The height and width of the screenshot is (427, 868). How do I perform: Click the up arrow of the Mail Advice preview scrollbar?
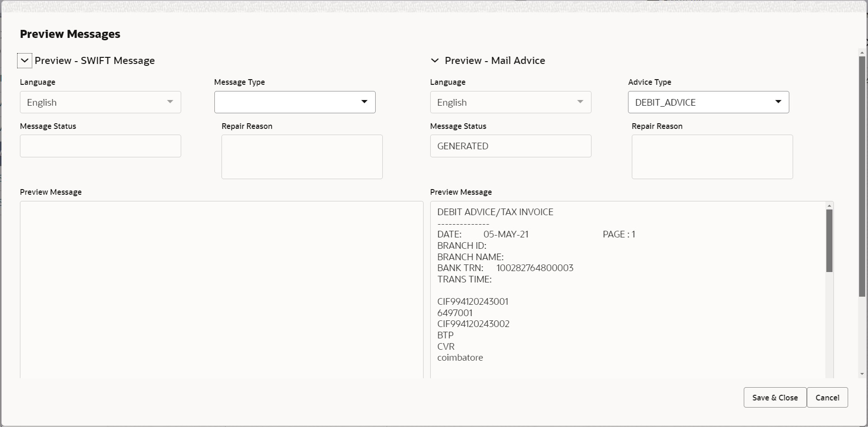(x=829, y=206)
